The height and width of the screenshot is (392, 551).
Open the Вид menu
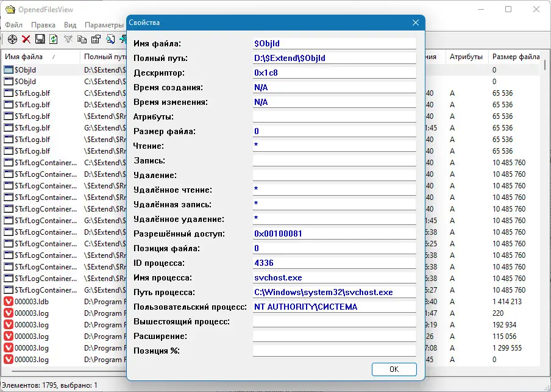(x=70, y=25)
